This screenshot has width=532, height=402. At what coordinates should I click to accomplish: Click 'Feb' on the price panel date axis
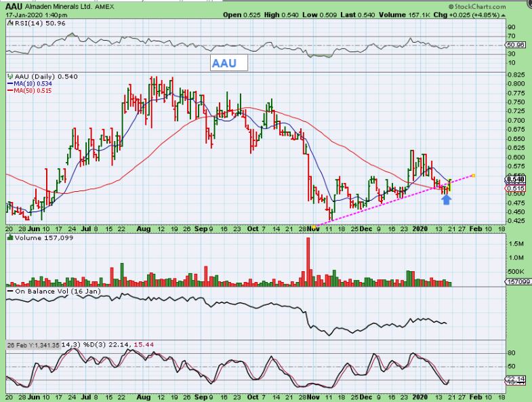(475, 229)
